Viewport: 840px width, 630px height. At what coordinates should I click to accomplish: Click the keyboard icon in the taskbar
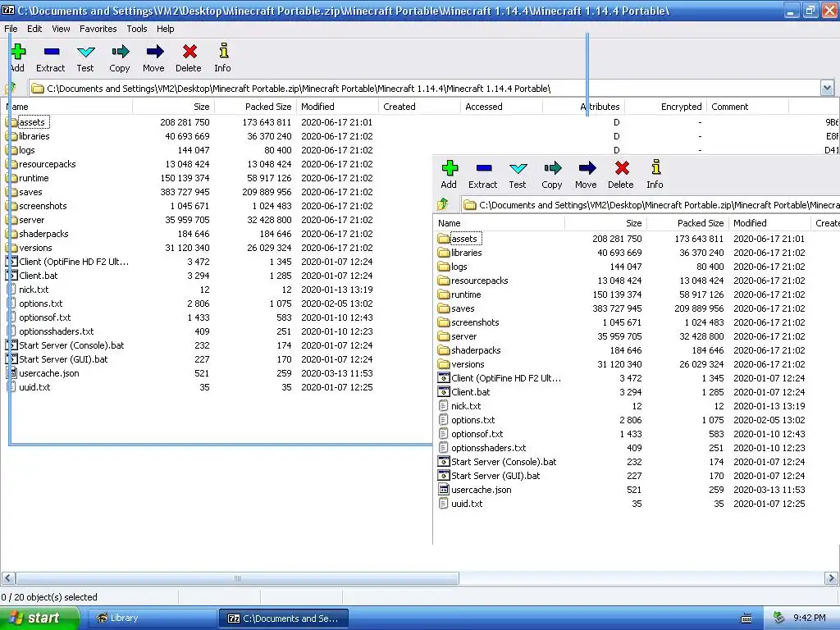point(746,619)
